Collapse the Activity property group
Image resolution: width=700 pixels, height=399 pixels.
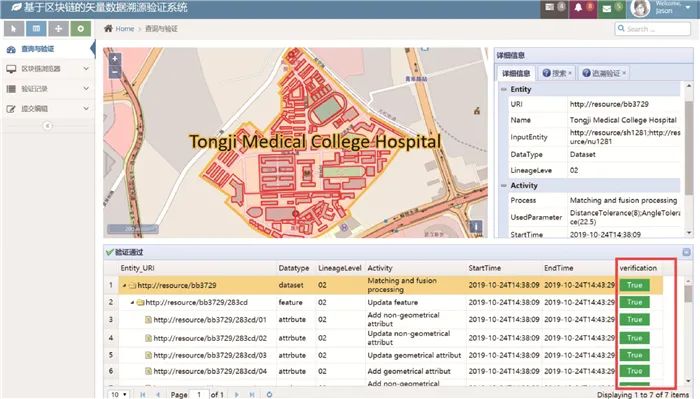pyautogui.click(x=504, y=186)
